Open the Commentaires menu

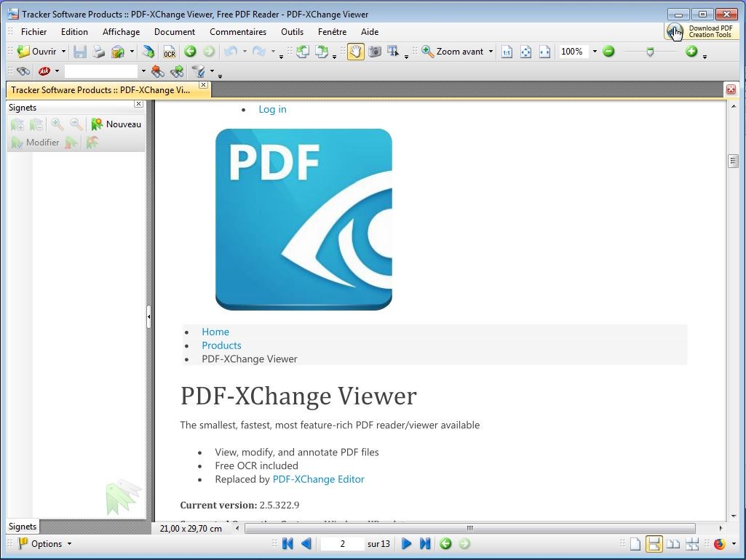[x=238, y=32]
